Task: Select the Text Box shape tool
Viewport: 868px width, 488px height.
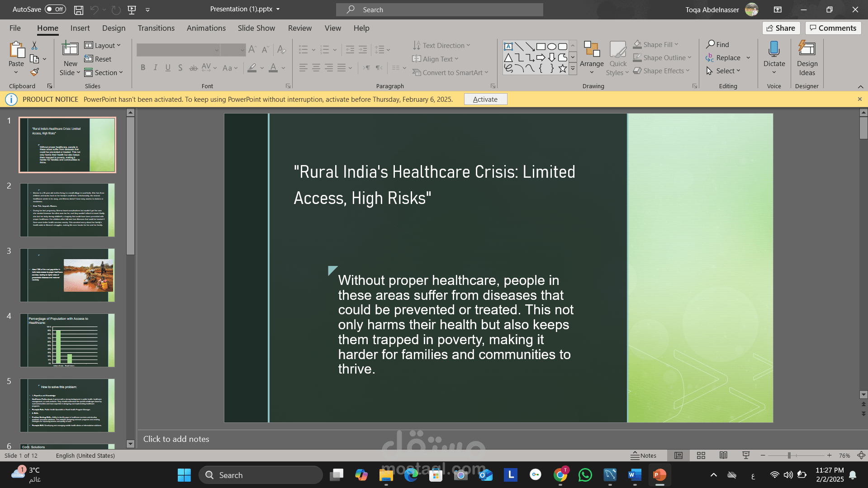Action: tap(508, 47)
